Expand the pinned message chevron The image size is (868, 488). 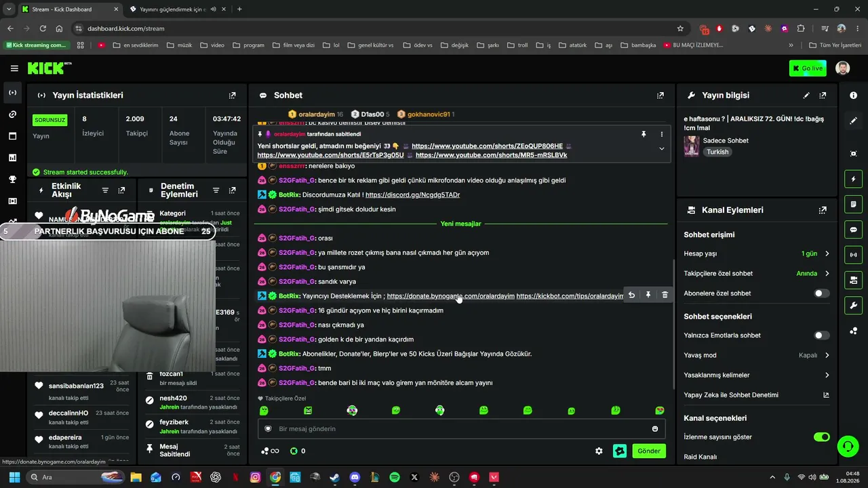pyautogui.click(x=662, y=149)
